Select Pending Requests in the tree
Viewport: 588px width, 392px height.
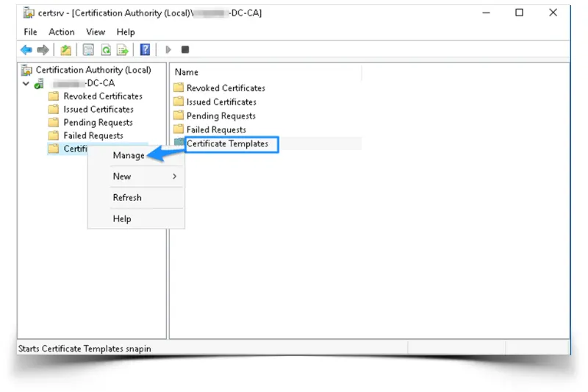tap(98, 123)
